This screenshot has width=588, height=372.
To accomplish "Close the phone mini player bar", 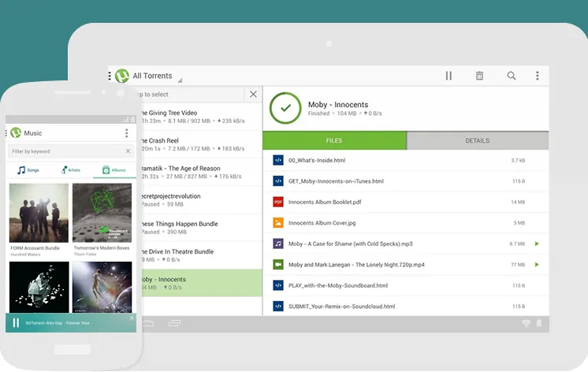I will [x=132, y=318].
